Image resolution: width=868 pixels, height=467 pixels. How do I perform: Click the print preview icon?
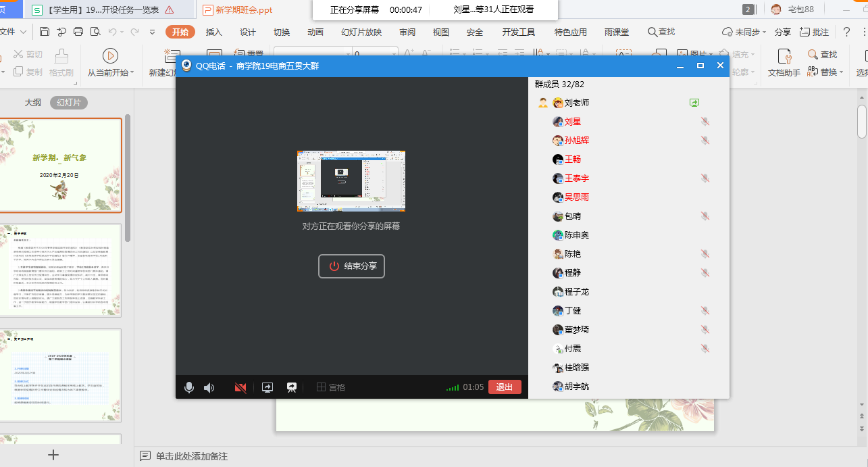click(x=95, y=32)
